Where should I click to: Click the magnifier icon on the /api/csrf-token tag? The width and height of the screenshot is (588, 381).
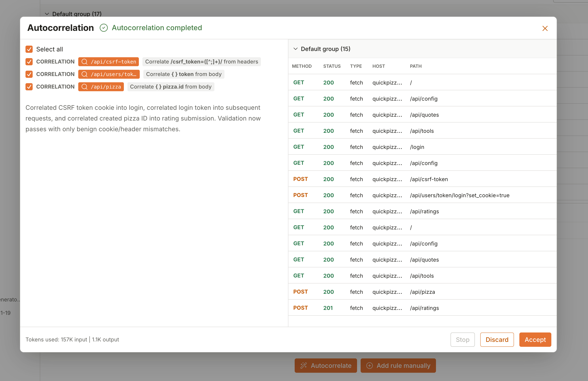pos(85,62)
